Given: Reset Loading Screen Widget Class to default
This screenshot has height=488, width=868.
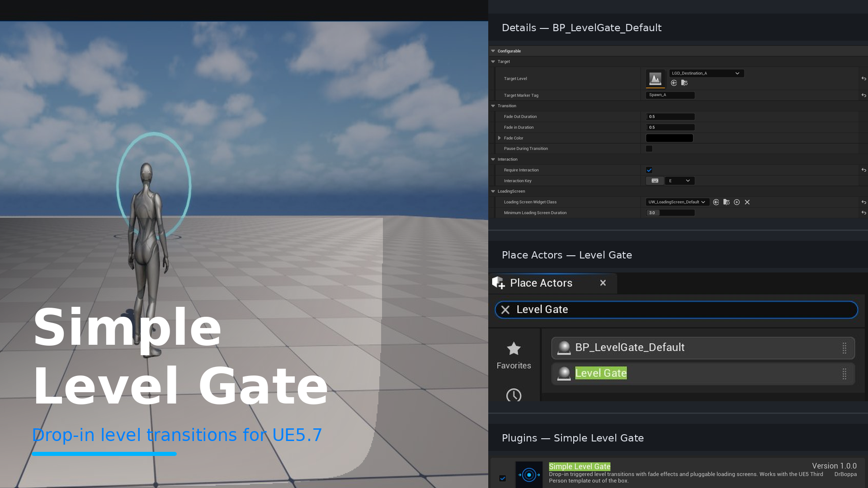Looking at the screenshot, I should click(864, 202).
